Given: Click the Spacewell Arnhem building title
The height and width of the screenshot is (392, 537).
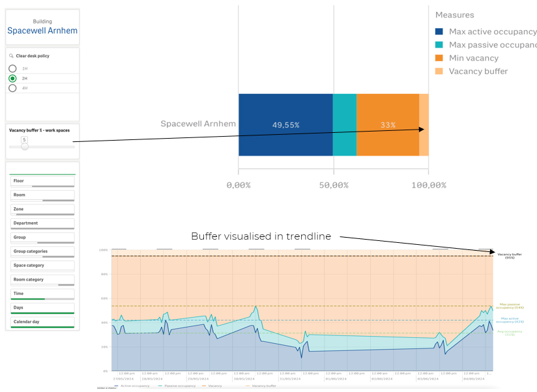Looking at the screenshot, I should pyautogui.click(x=42, y=31).
